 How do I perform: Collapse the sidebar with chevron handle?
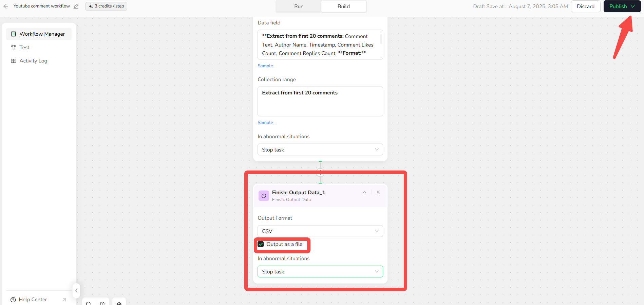point(76,291)
